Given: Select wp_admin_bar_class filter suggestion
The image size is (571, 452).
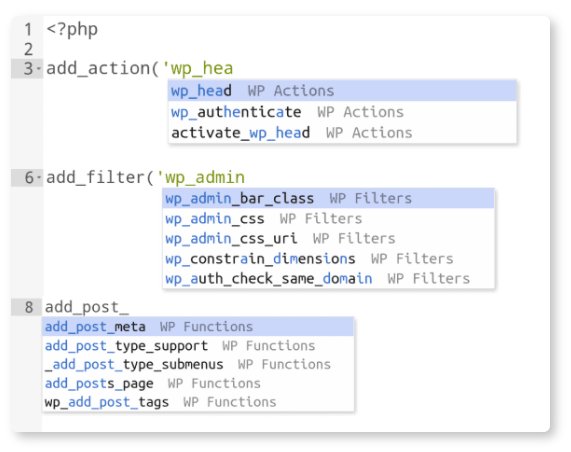Looking at the screenshot, I should click(x=328, y=199).
